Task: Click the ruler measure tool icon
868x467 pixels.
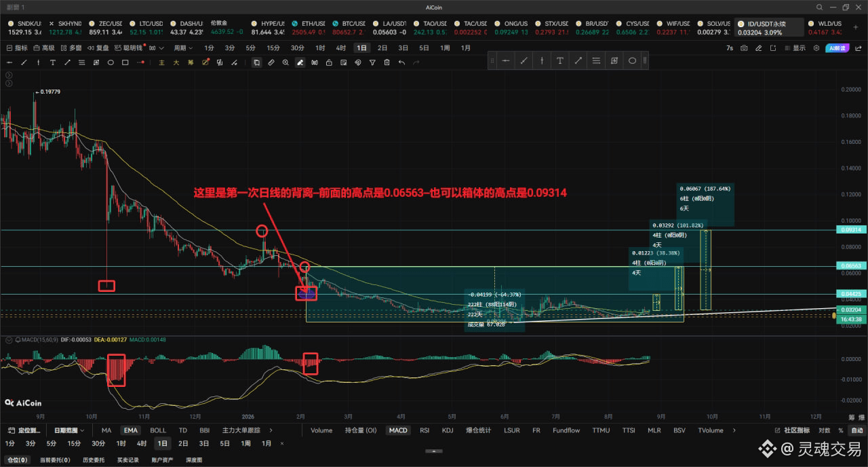Action: pyautogui.click(x=271, y=62)
